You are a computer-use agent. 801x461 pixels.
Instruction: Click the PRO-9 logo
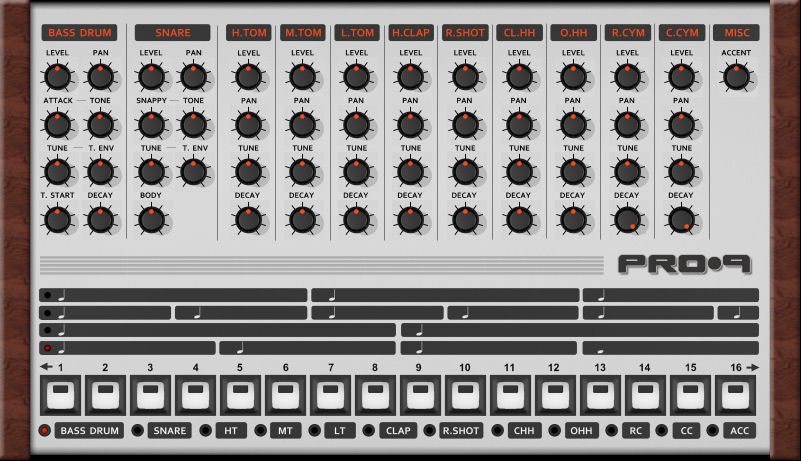685,264
